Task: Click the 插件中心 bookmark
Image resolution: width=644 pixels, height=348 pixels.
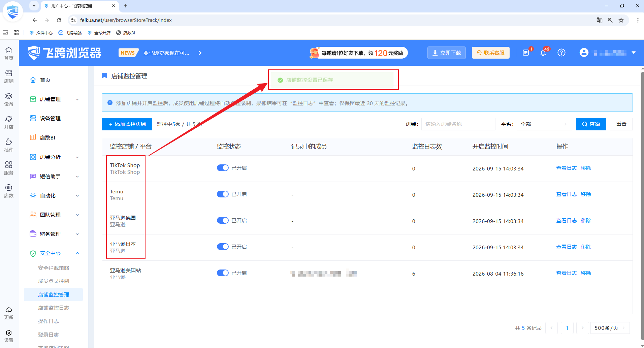Action: 41,33
